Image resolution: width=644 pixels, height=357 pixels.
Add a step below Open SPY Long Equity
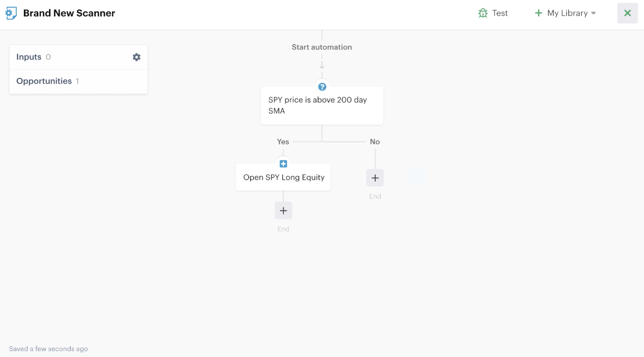pyautogui.click(x=283, y=211)
